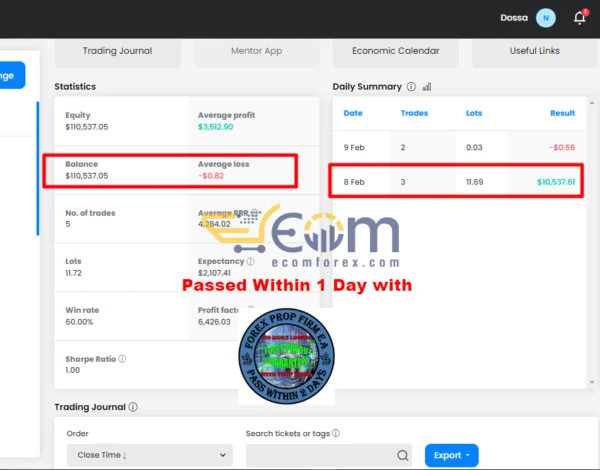
Task: Click the Sharpe Ratio info icon
Action: [122, 359]
